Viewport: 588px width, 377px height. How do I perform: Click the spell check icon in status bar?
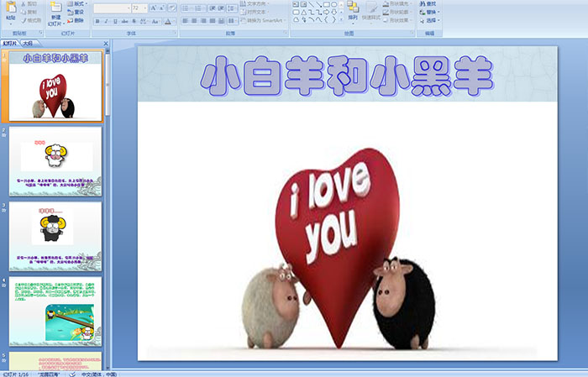coord(72,374)
